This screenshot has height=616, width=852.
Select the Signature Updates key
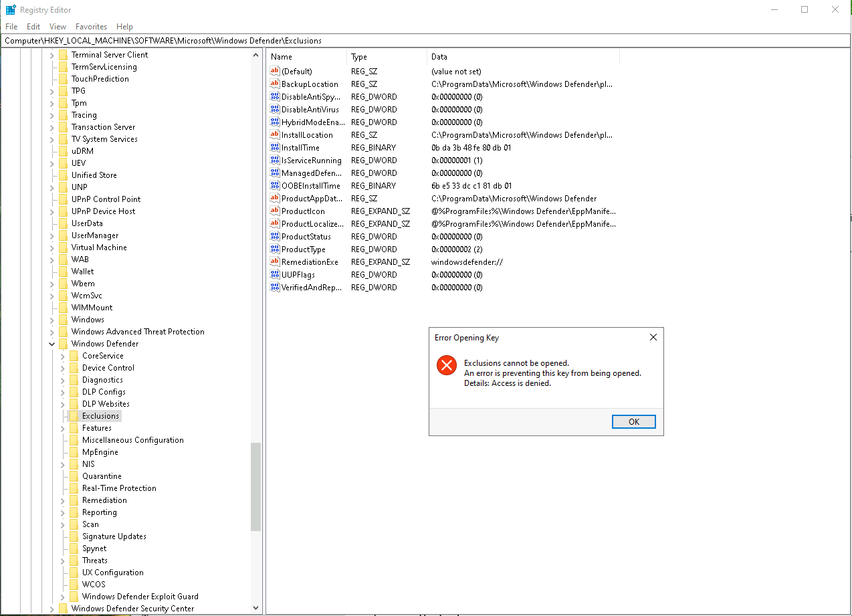tap(114, 536)
